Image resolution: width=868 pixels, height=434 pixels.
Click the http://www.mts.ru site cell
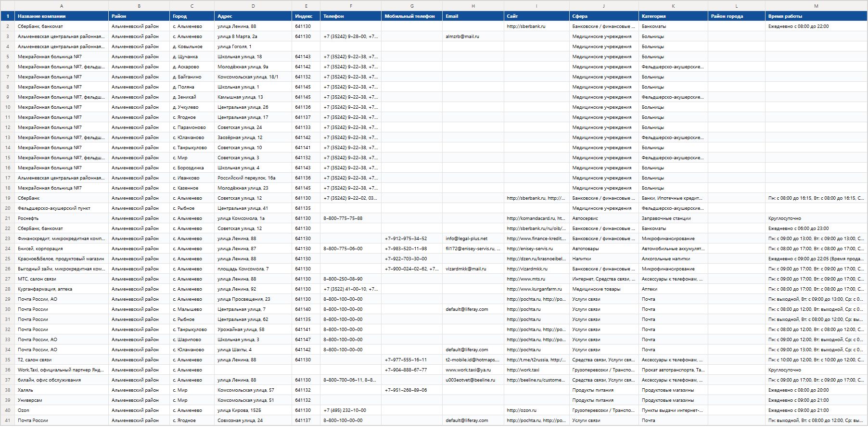coord(536,279)
